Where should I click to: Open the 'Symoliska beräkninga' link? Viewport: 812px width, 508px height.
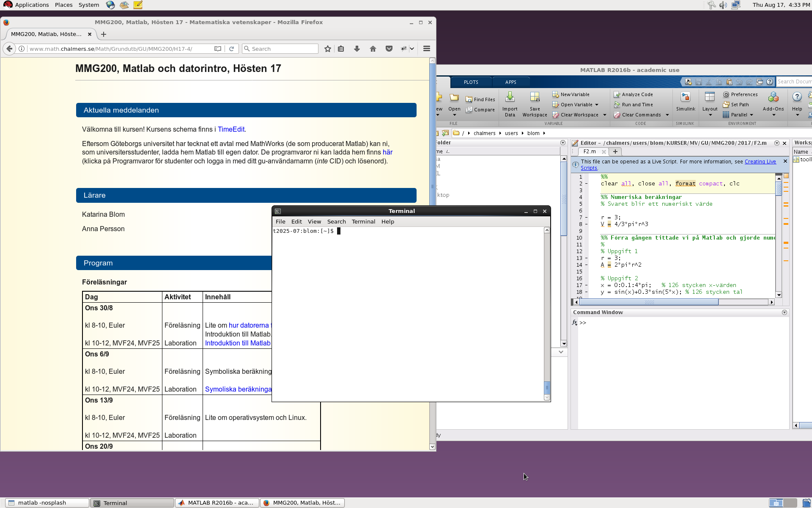[x=238, y=389]
